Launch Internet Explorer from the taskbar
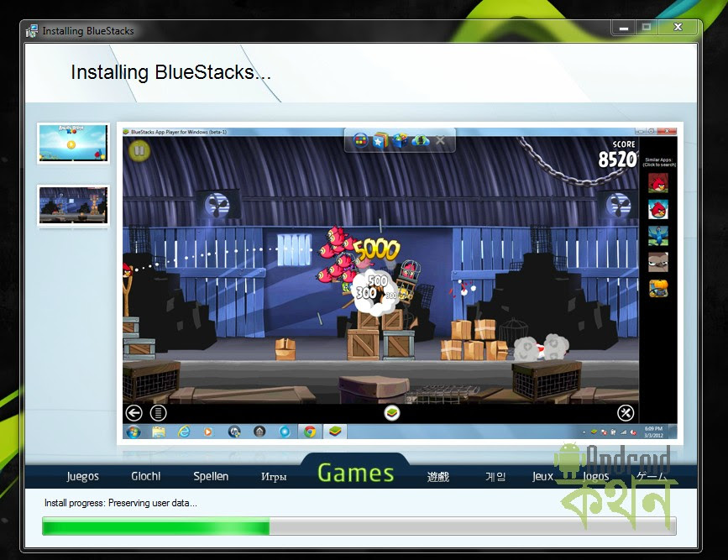 (x=184, y=432)
